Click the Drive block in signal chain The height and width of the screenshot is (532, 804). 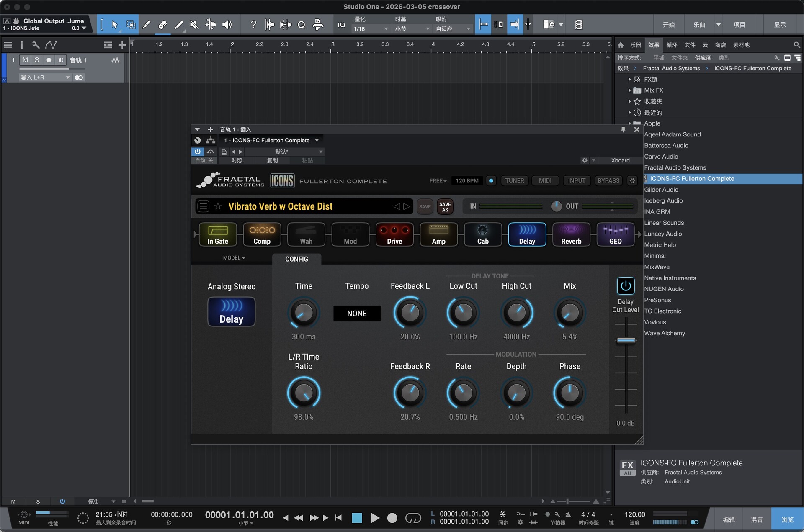point(394,234)
